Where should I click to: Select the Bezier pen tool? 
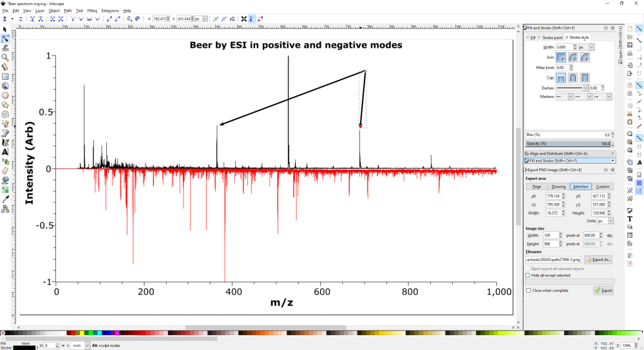[x=5, y=133]
